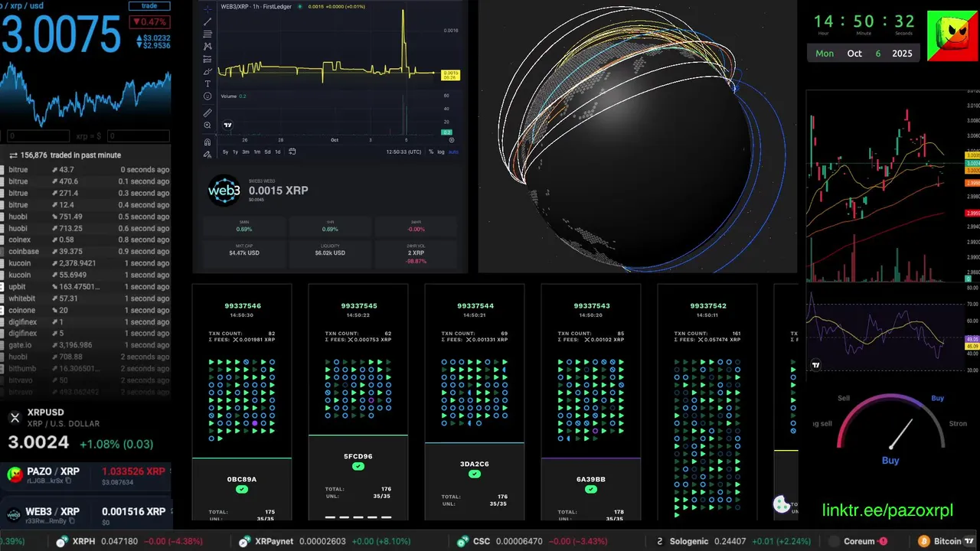Click the trade button near XRP price

point(149,5)
